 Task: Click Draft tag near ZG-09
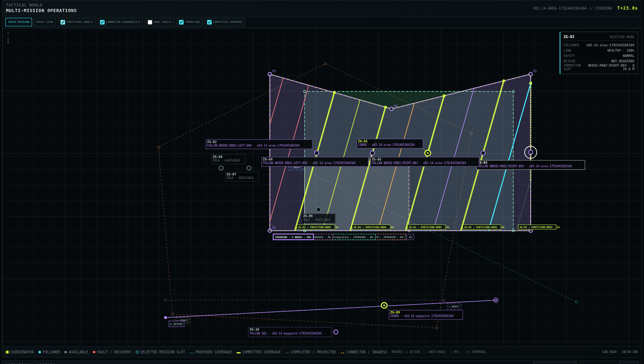click(453, 306)
